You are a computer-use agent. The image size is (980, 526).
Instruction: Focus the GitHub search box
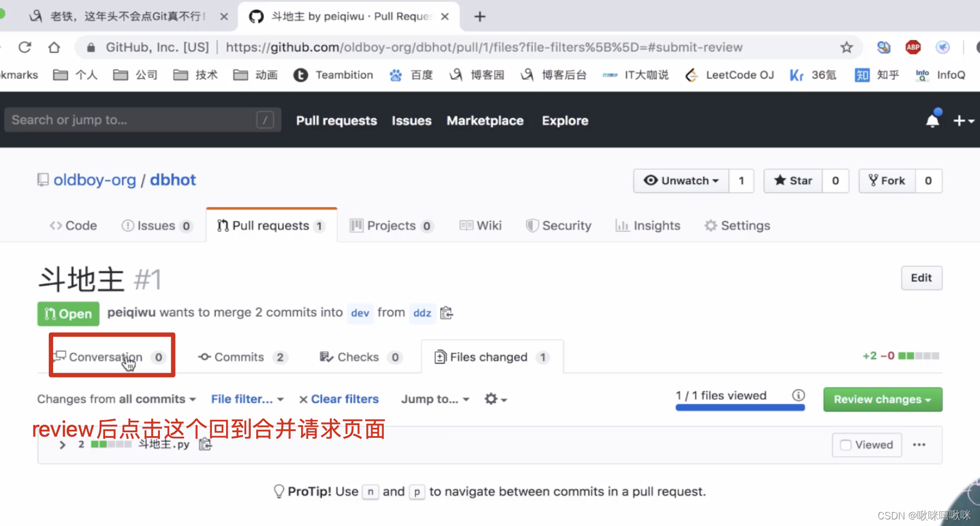click(x=143, y=120)
